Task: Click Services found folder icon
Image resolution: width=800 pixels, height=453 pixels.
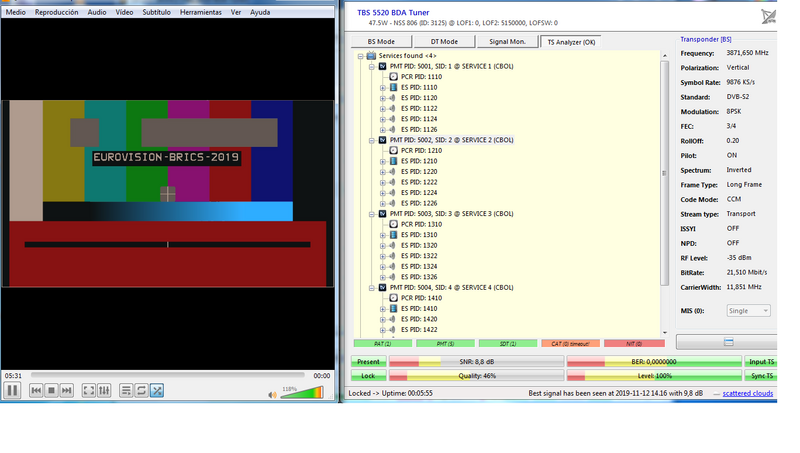Action: click(x=371, y=56)
